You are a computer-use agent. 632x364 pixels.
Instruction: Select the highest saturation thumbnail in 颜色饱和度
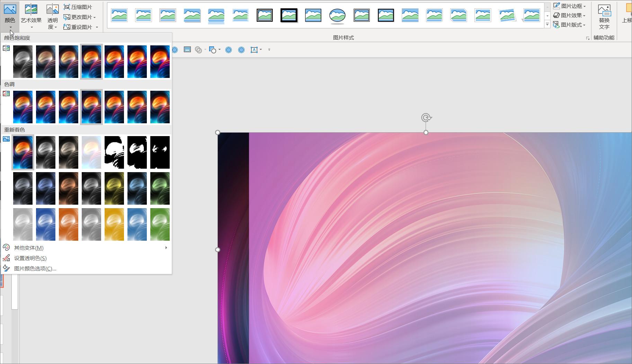click(x=160, y=62)
